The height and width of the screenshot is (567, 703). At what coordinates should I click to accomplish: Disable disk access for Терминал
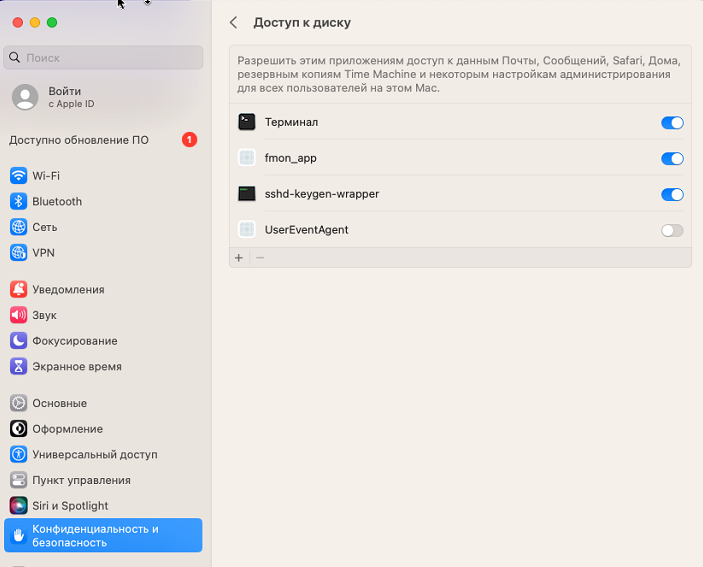[x=672, y=123]
